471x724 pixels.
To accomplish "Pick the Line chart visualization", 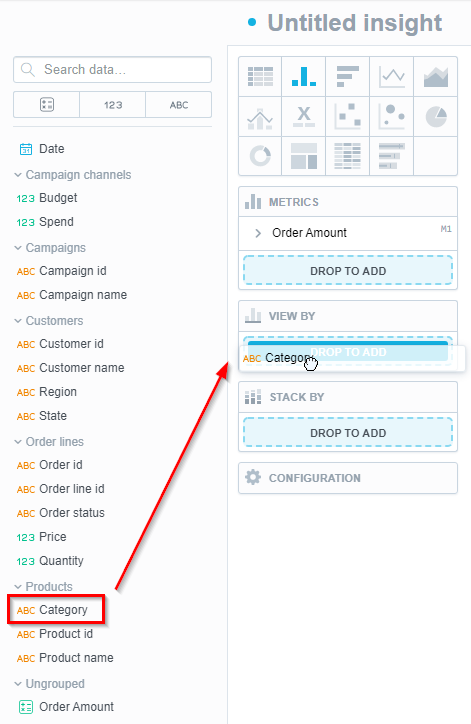I will click(x=392, y=77).
